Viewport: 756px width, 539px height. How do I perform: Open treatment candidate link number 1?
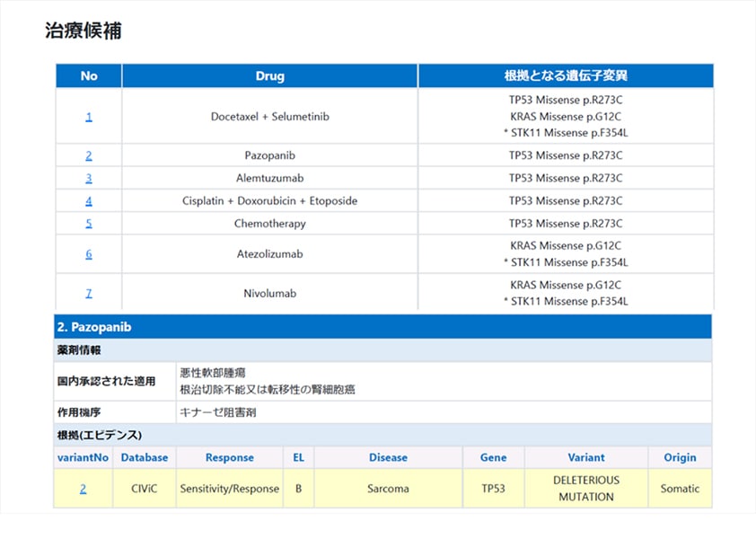[x=89, y=117]
